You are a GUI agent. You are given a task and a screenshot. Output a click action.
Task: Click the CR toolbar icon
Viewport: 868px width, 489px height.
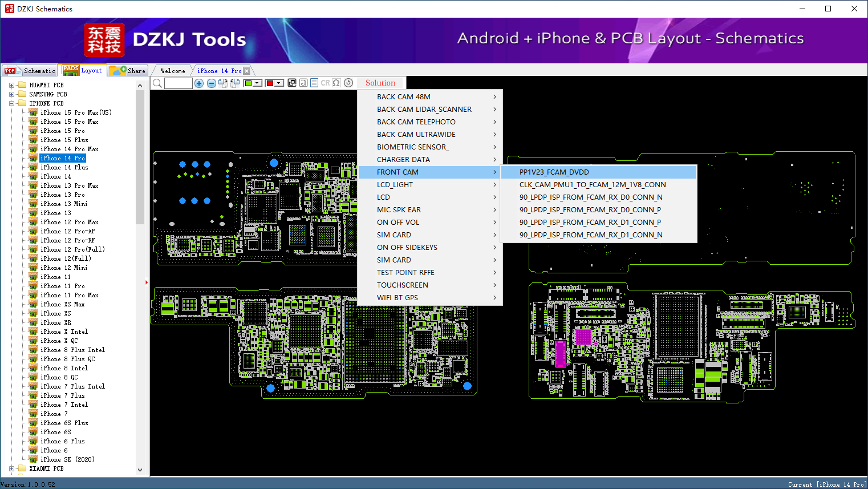pos(325,83)
